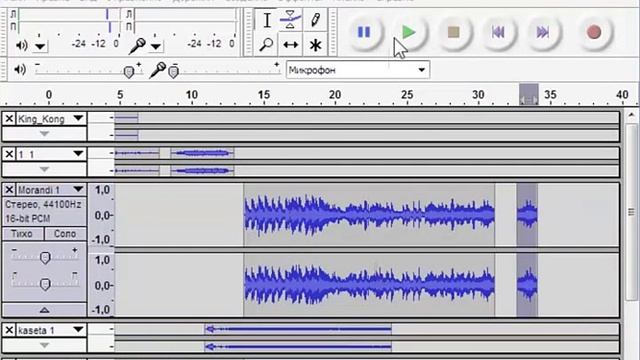Mute Morandi 1 with the Тихо button
Image resolution: width=640 pixels, height=360 pixels.
23,234
